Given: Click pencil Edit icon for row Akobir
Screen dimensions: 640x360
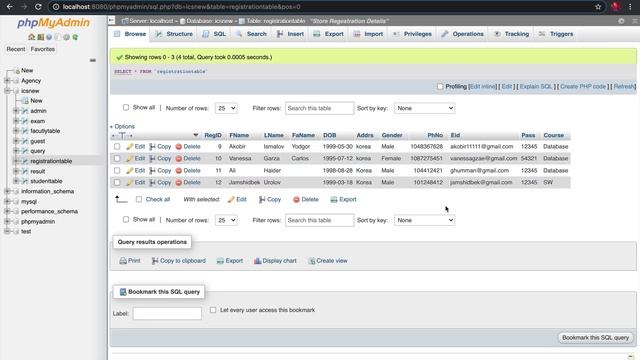Looking at the screenshot, I should pos(129,147).
